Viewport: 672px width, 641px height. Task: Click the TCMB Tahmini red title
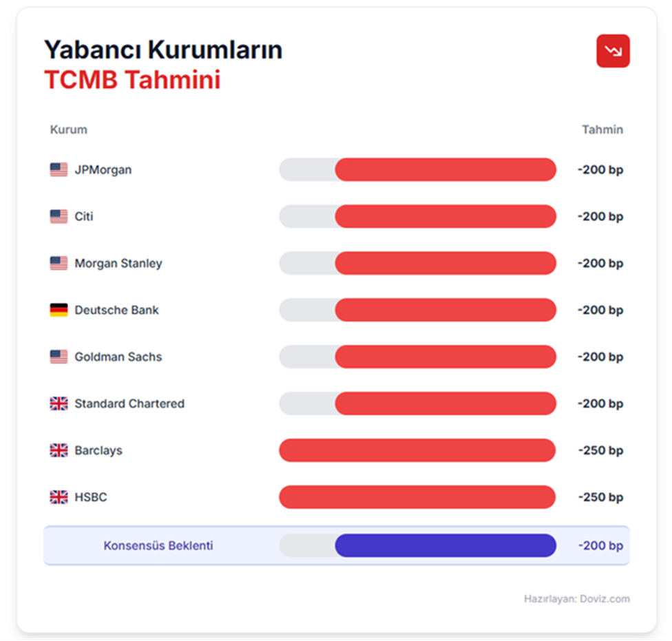point(132,81)
